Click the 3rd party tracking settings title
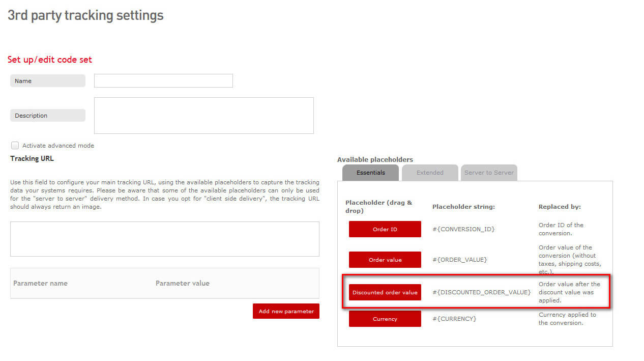644x361 pixels. [x=85, y=15]
